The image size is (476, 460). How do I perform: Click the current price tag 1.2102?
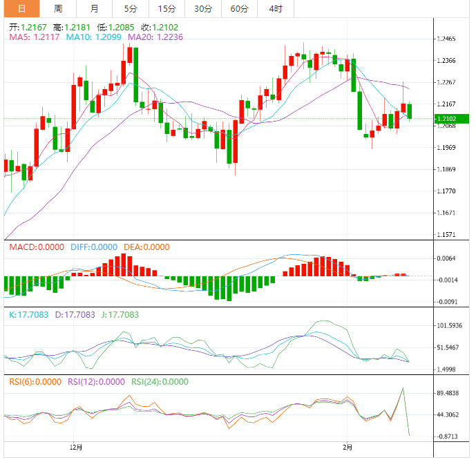click(452, 119)
